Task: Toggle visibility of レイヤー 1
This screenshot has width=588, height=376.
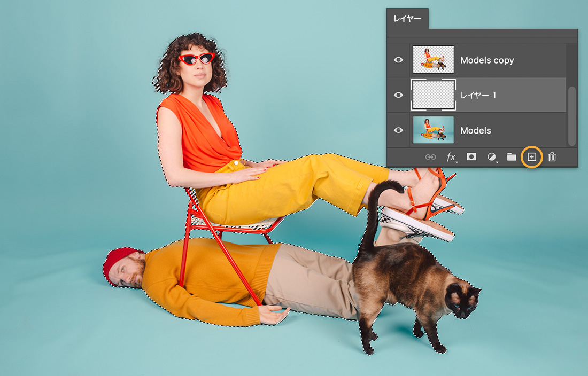Action: pyautogui.click(x=399, y=95)
